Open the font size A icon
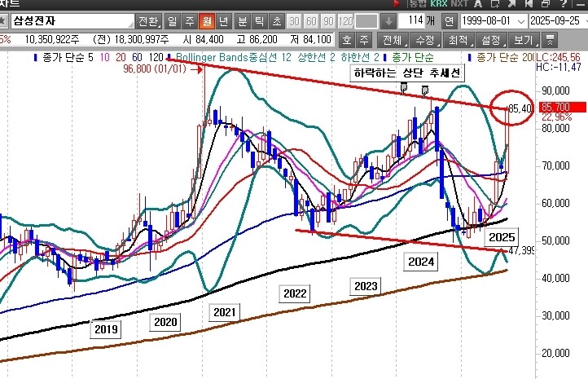The width and height of the screenshot is (588, 379). coord(477,4)
